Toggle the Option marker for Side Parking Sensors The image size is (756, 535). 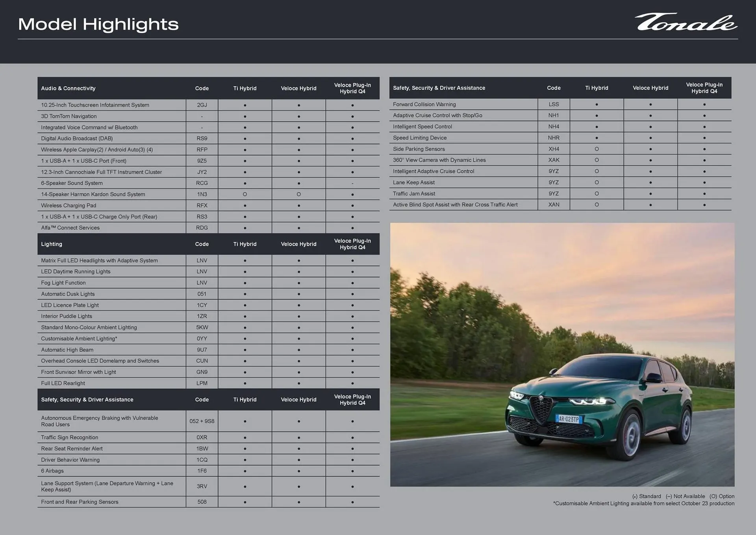(x=597, y=149)
